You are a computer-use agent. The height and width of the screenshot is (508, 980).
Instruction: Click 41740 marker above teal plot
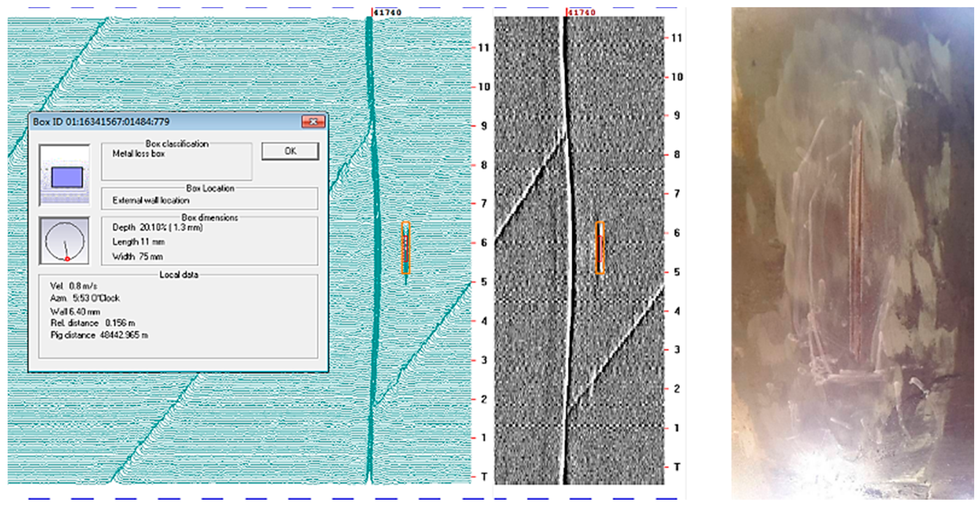(x=387, y=12)
